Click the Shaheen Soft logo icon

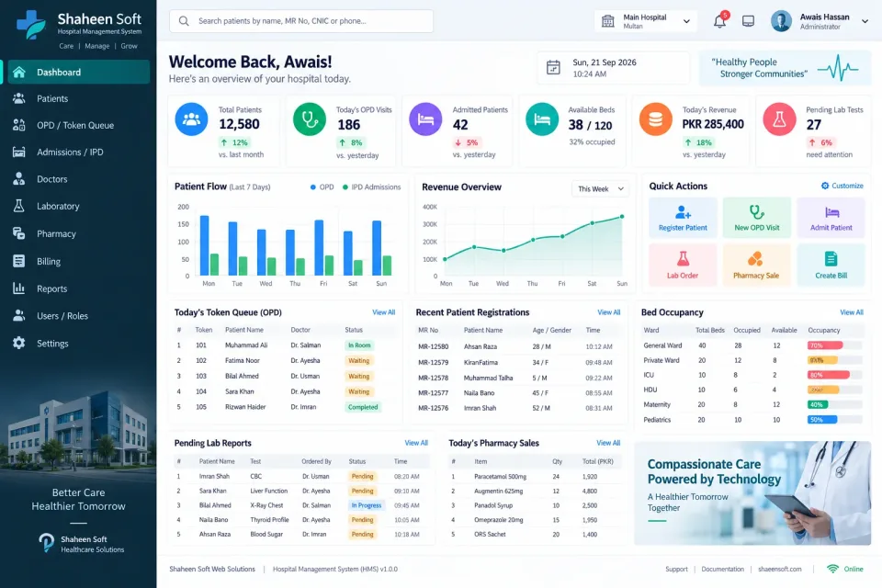(31, 25)
